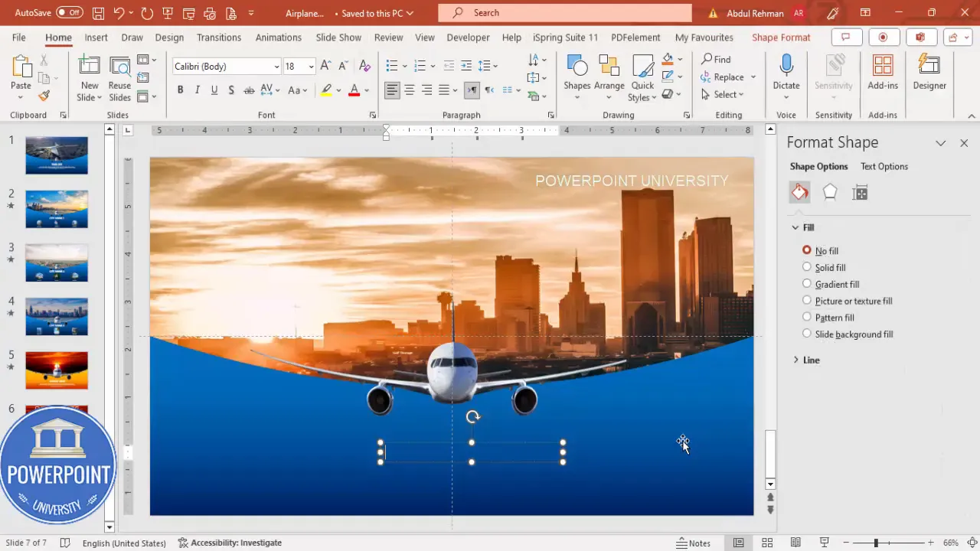This screenshot has height=551, width=980.
Task: Toggle Bold formatting
Action: tap(180, 90)
